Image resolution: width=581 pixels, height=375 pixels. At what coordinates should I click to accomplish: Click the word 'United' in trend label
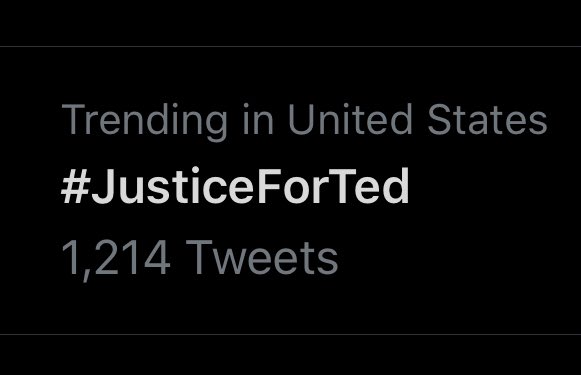pos(350,119)
